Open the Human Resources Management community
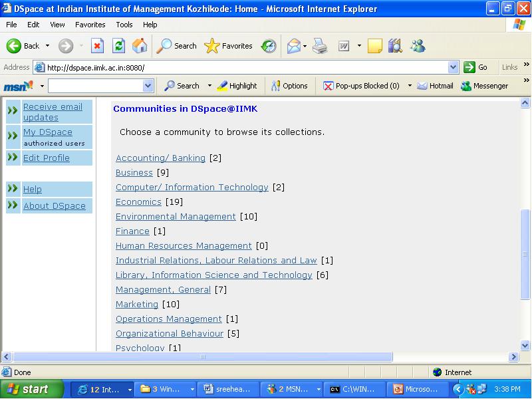Image resolution: width=532 pixels, height=399 pixels. [184, 245]
